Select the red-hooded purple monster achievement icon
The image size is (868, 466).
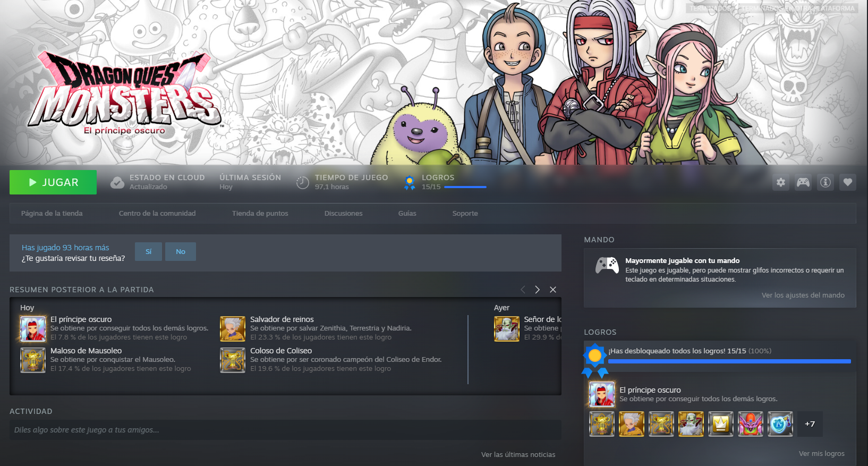(x=751, y=424)
